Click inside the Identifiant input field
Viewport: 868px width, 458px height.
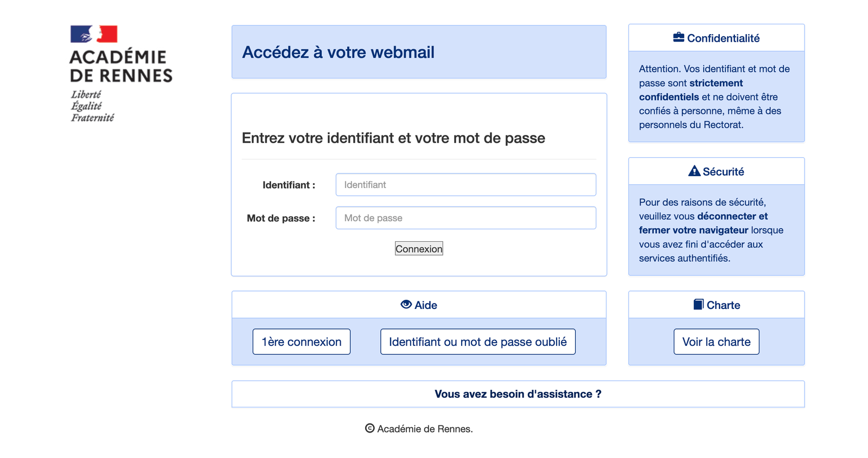click(x=465, y=184)
